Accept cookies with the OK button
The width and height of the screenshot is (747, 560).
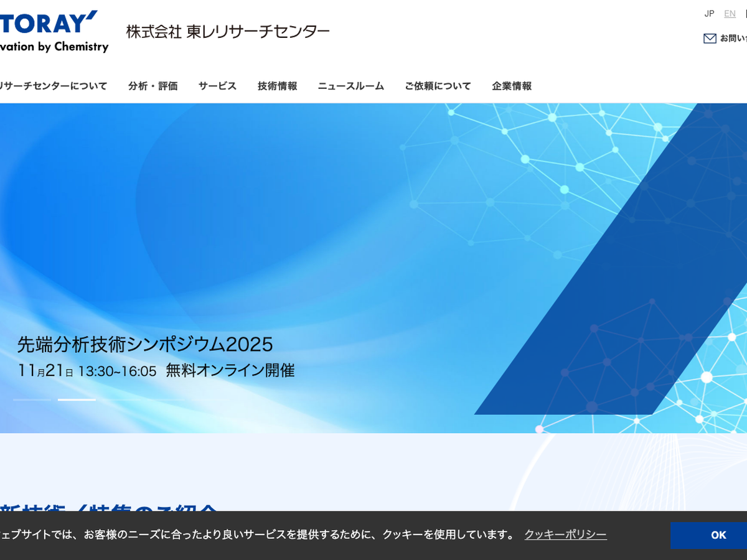click(718, 535)
